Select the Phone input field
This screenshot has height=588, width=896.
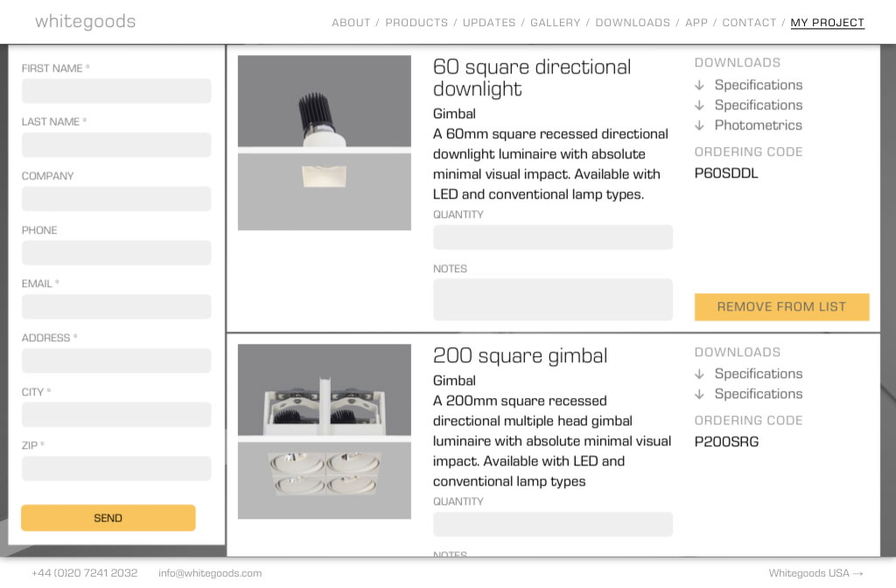tap(116, 253)
